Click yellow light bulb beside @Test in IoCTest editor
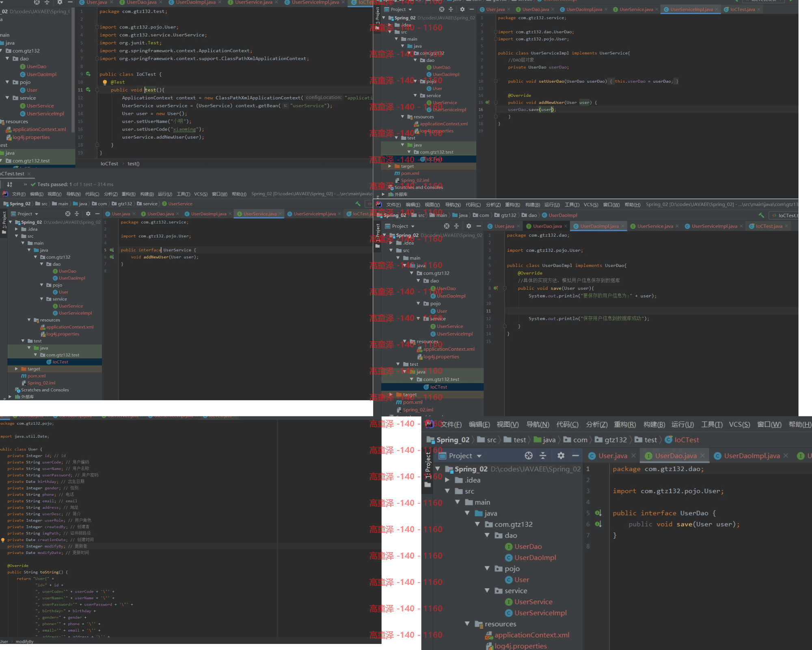 105,82
